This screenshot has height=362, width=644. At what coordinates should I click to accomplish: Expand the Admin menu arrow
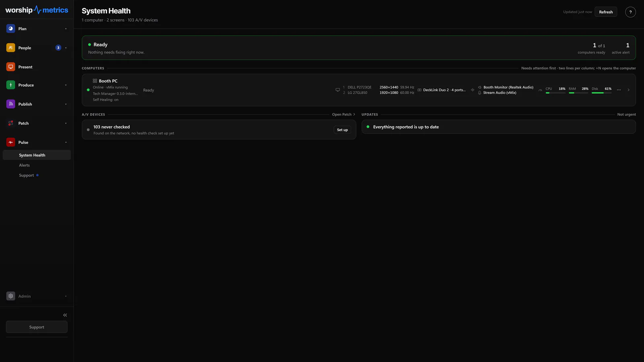(66, 296)
